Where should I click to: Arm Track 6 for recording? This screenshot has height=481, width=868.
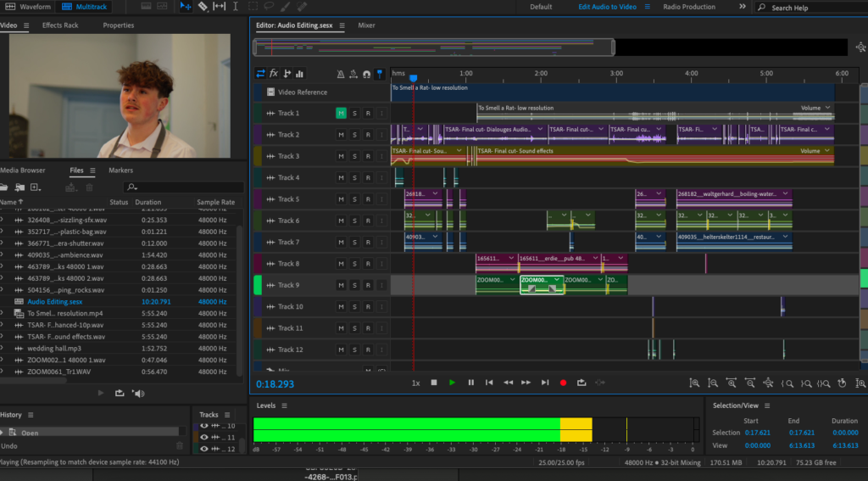point(368,221)
